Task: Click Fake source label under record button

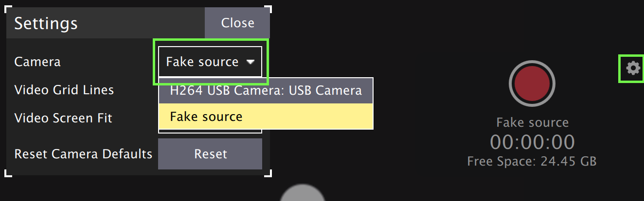Action: (x=532, y=122)
